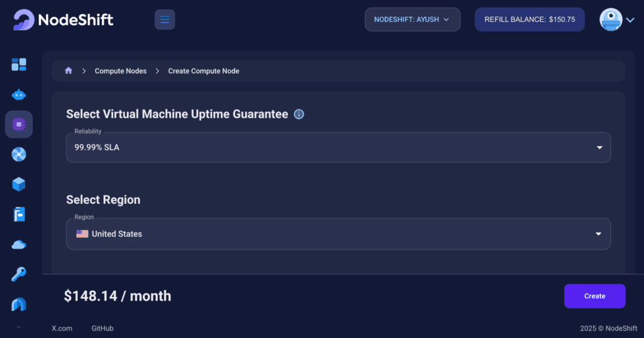Open the document file icon in sidebar
This screenshot has height=338, width=644.
(x=19, y=214)
